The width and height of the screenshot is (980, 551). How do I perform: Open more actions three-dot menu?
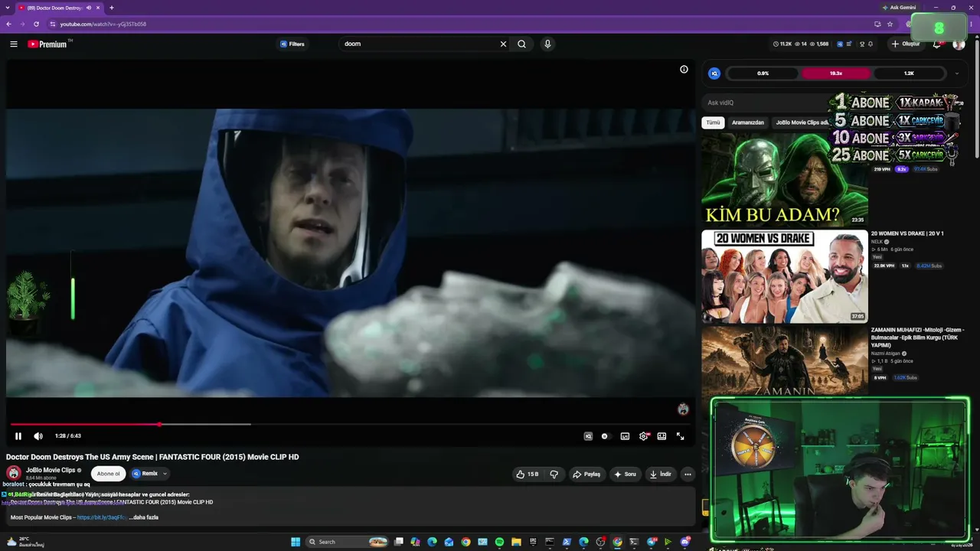pos(688,474)
